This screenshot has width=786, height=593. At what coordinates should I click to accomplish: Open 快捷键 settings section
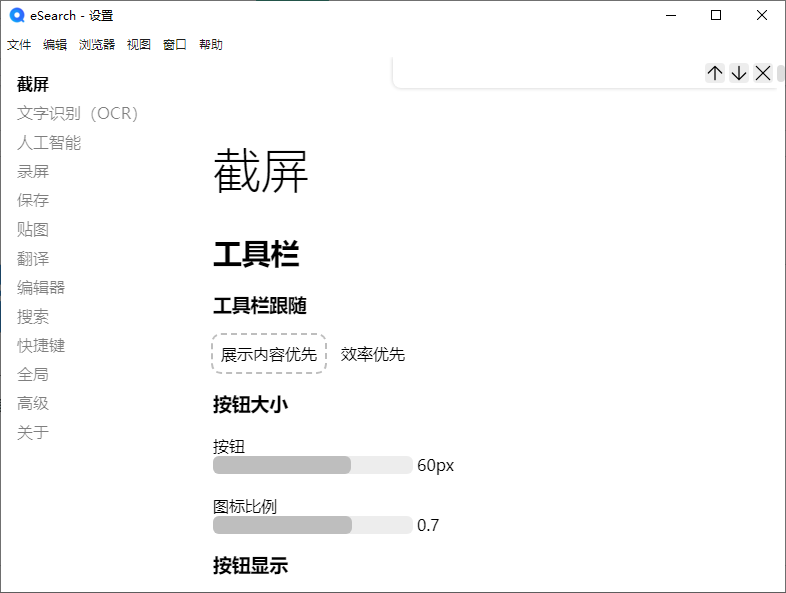click(x=41, y=345)
